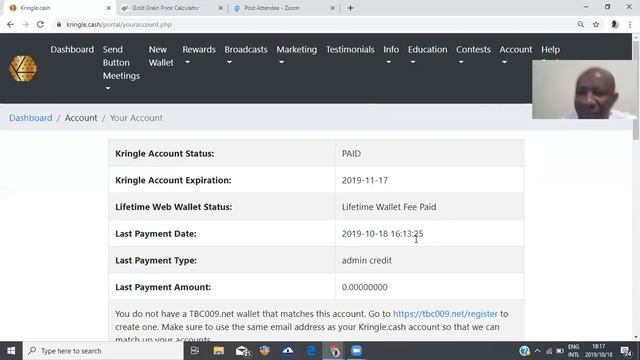The width and height of the screenshot is (640, 360).
Task: Reload the page with refresh icon
Action: pos(40,24)
